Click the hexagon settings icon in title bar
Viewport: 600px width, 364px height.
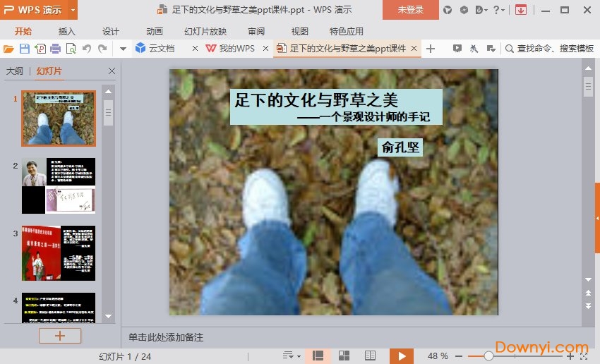pyautogui.click(x=464, y=10)
